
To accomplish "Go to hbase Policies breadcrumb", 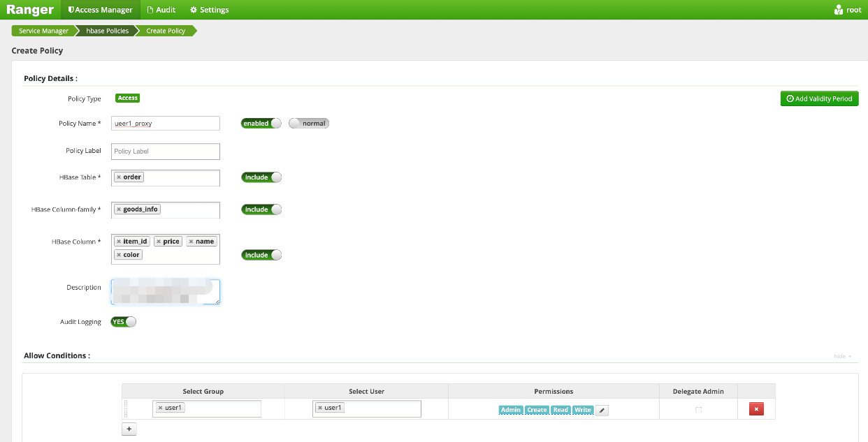I will (x=107, y=31).
